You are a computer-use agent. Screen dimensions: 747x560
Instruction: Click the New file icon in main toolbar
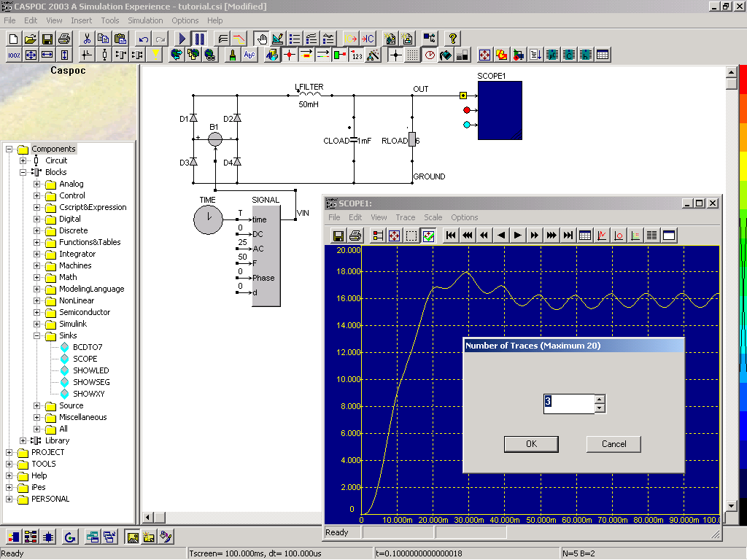13,39
